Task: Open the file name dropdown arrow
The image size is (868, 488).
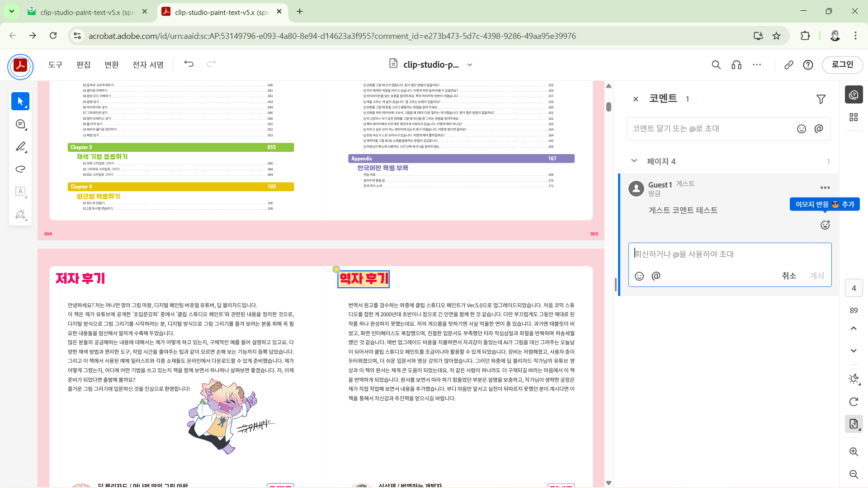Action: click(470, 65)
